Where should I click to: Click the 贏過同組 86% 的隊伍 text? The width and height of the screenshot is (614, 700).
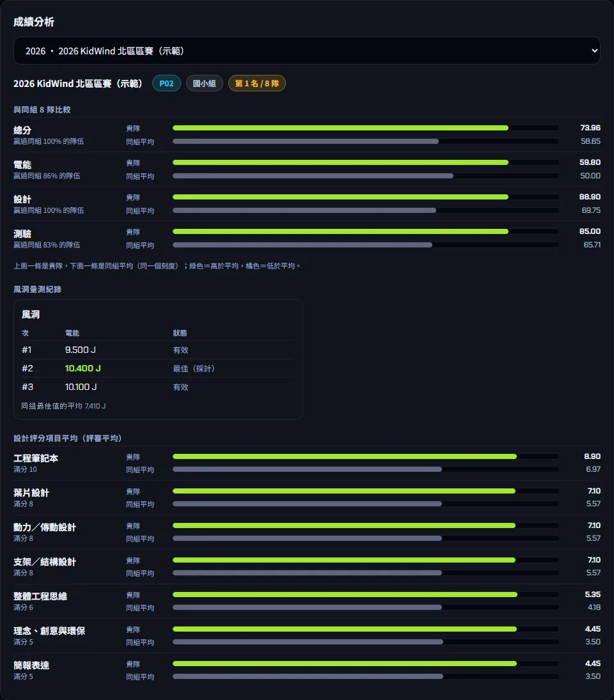coord(47,176)
